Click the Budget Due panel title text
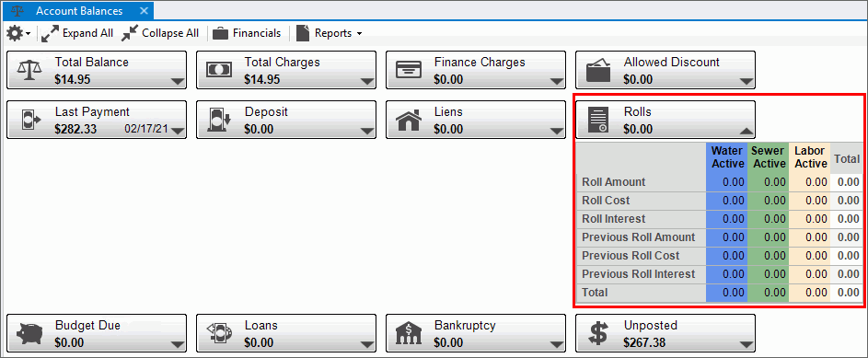868x358 pixels. point(87,326)
